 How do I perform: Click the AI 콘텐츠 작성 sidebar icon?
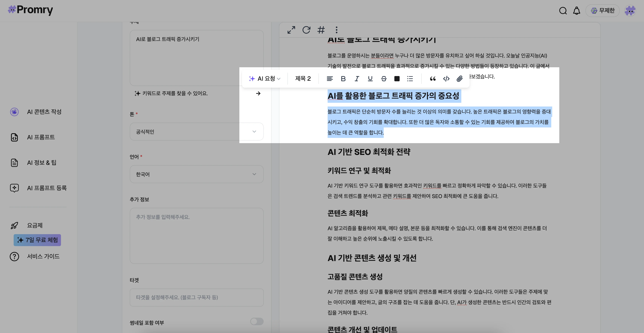14,112
